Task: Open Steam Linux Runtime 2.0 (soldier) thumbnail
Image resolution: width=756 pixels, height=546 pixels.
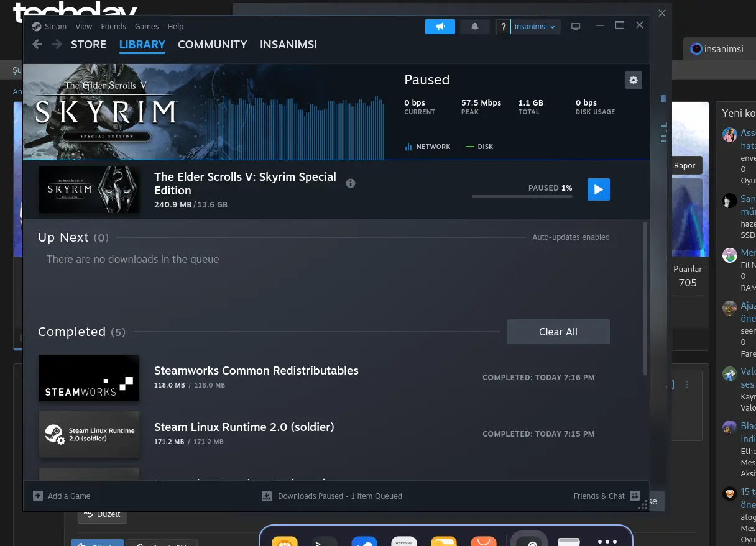Action: pyautogui.click(x=90, y=434)
